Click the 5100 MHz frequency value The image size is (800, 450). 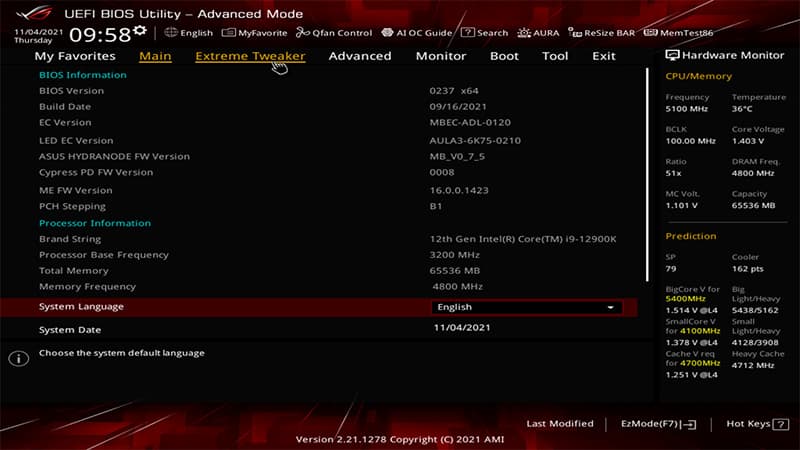pyautogui.click(x=686, y=109)
